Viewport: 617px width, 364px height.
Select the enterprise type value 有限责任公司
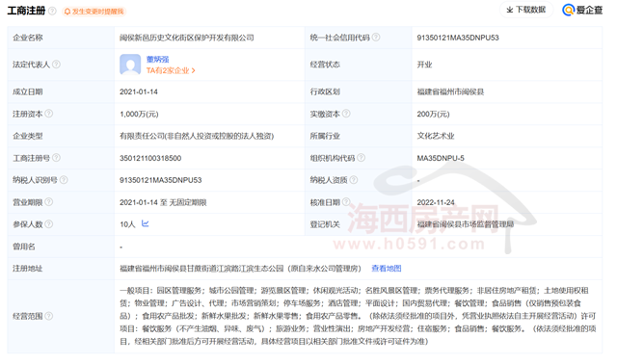click(x=197, y=136)
